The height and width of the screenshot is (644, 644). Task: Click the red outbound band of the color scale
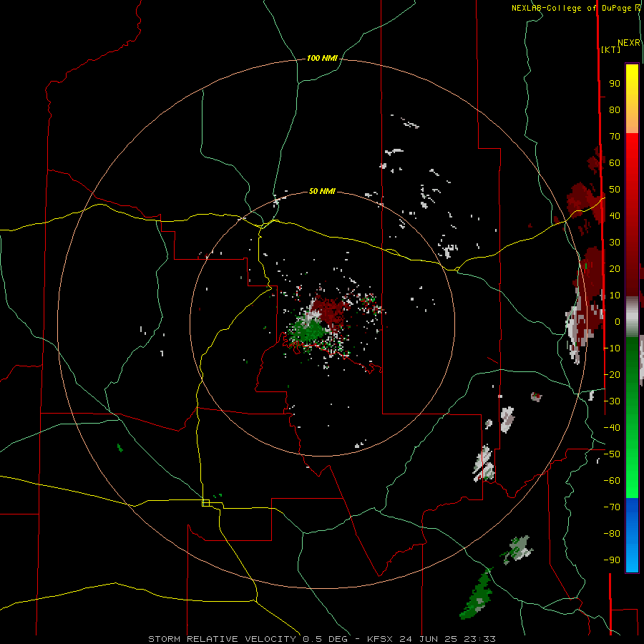(632, 215)
